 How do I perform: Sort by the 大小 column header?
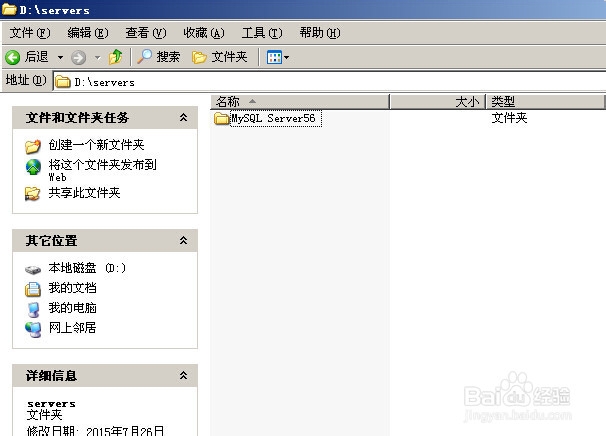[438, 102]
